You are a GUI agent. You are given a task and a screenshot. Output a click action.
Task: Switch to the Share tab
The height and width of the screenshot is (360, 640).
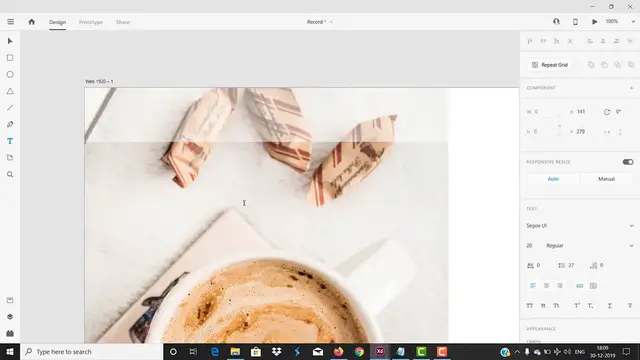click(122, 22)
